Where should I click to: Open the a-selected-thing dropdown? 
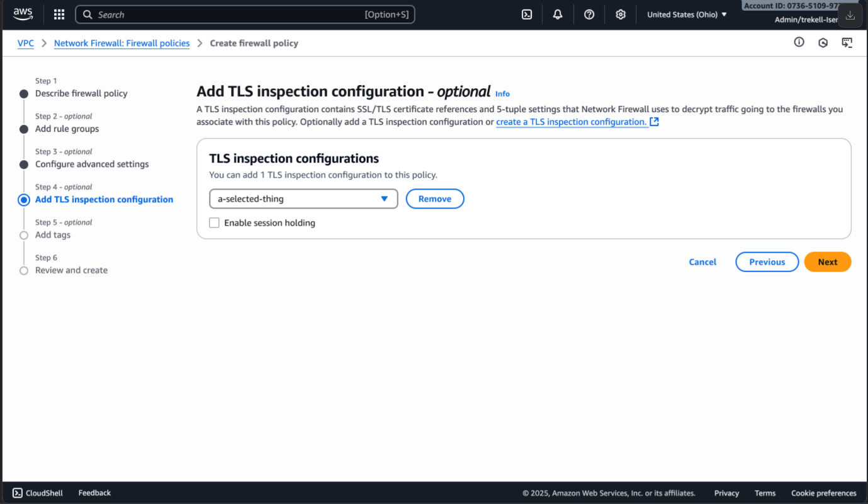coord(303,199)
